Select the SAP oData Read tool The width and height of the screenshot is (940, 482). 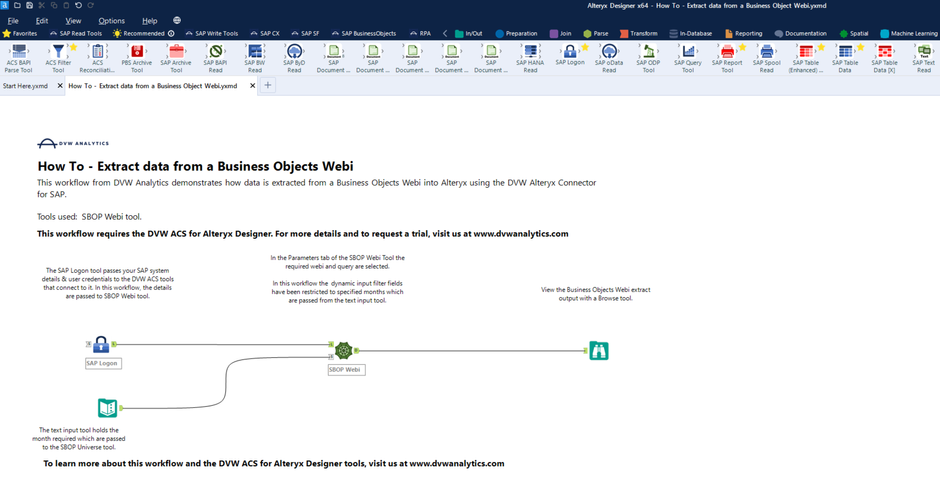pyautogui.click(x=609, y=58)
